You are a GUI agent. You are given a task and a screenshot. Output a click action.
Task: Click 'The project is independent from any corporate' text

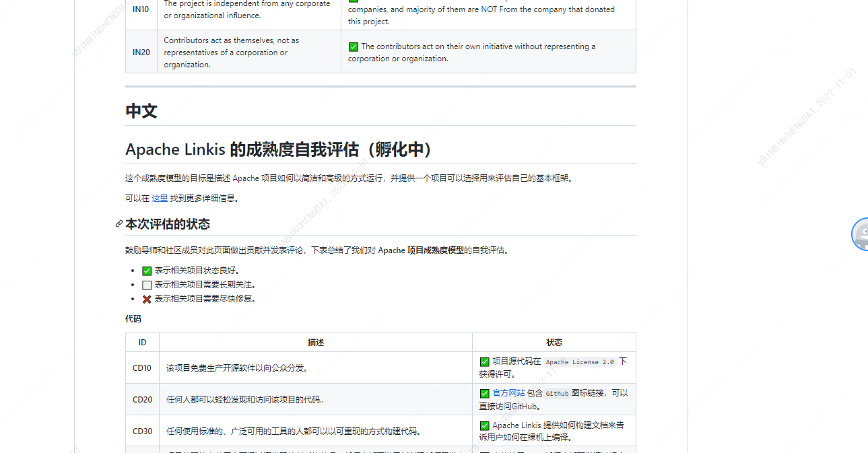[x=247, y=4]
